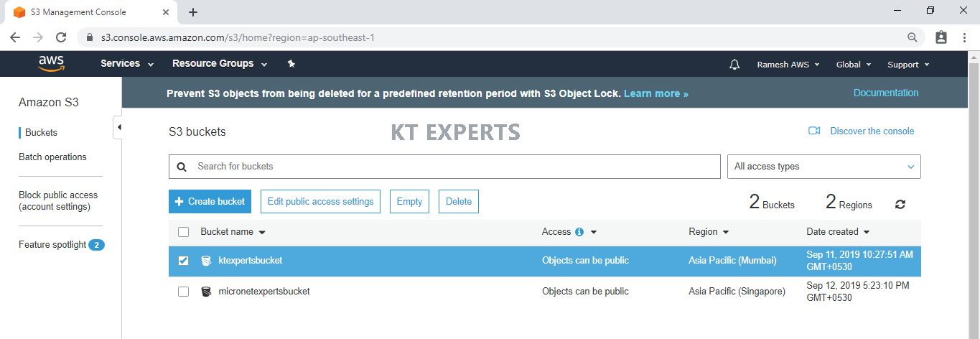Click the pin shortcut icon in navbar
Viewport: 980px width, 339px height.
(291, 64)
